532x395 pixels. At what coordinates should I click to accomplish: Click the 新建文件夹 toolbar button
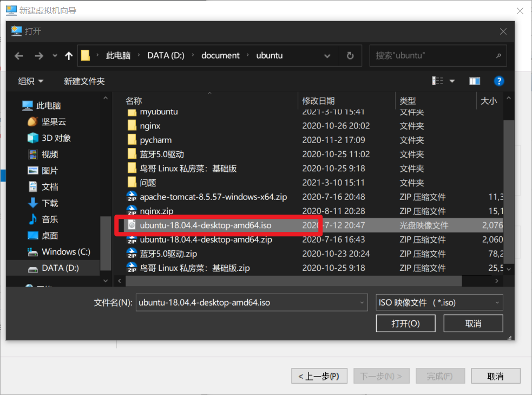pyautogui.click(x=84, y=81)
